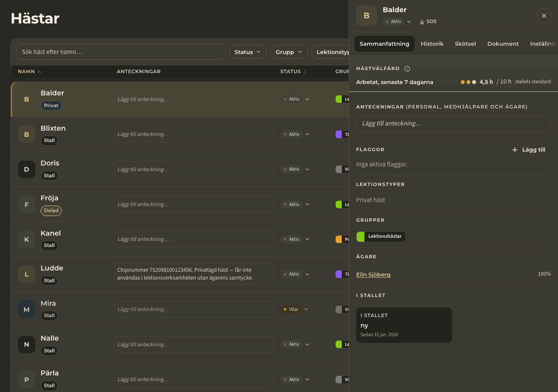Open Blixten's Aktiv status dropdown
Viewport: 558px width, 392px height.
295,134
